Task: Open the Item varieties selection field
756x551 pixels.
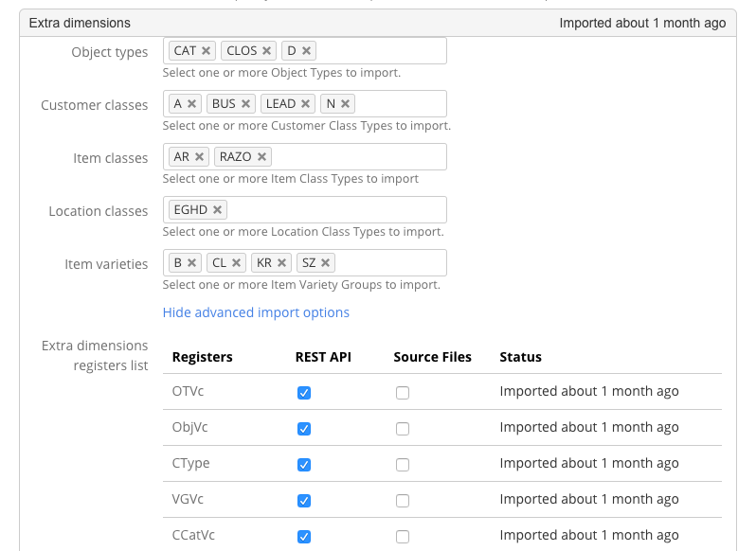Action: [388, 263]
